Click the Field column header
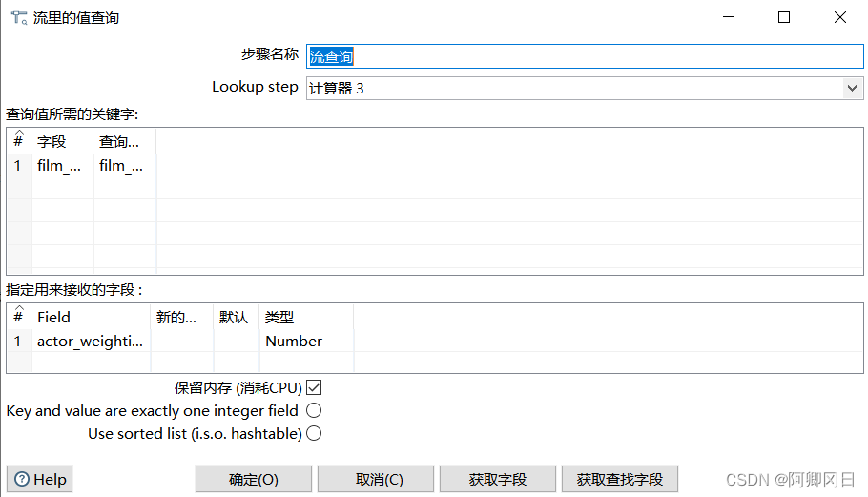The height and width of the screenshot is (497, 868). pos(91,317)
